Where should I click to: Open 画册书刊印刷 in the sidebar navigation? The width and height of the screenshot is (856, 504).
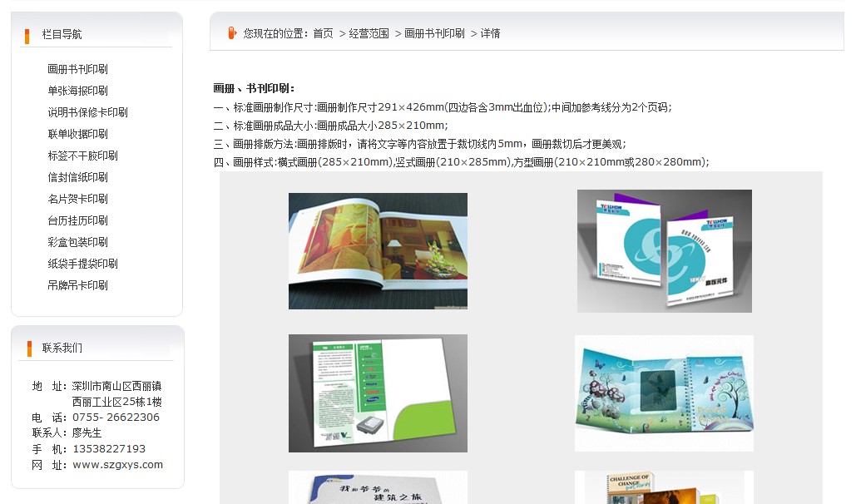[77, 69]
